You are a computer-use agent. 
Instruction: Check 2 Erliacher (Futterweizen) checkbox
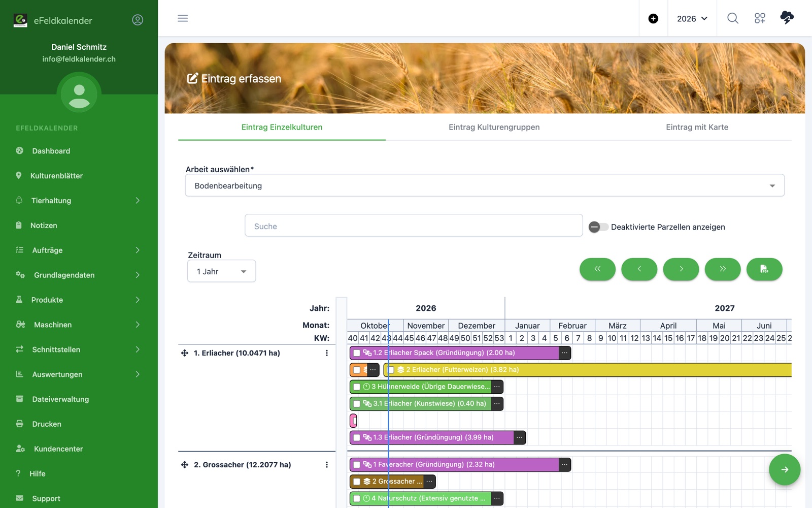[x=391, y=370]
